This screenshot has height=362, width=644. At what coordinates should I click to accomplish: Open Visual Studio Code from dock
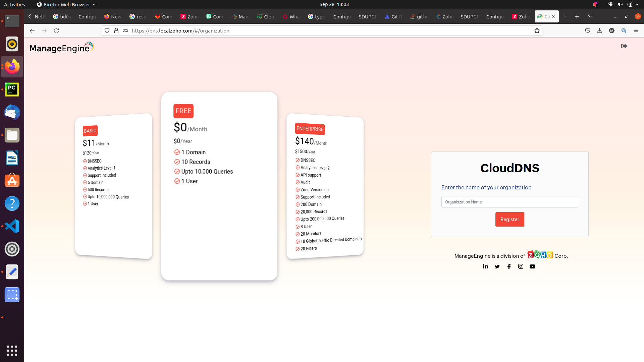click(12, 226)
